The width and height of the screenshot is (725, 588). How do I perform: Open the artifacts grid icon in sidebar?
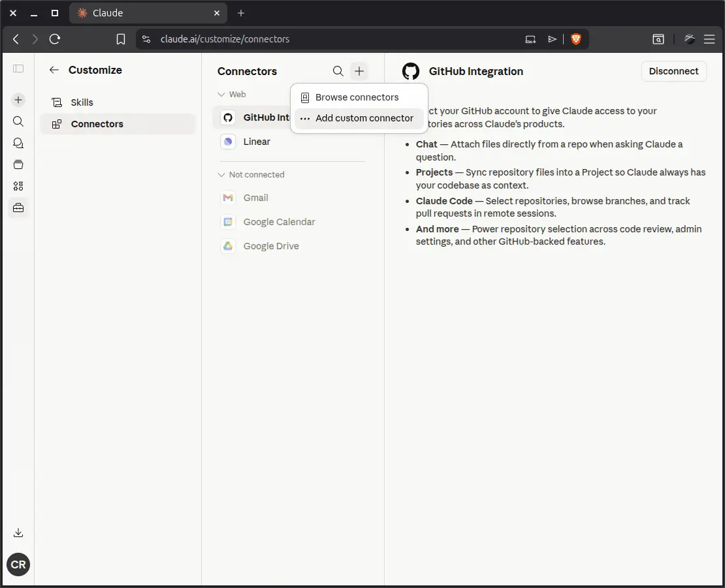pyautogui.click(x=18, y=186)
